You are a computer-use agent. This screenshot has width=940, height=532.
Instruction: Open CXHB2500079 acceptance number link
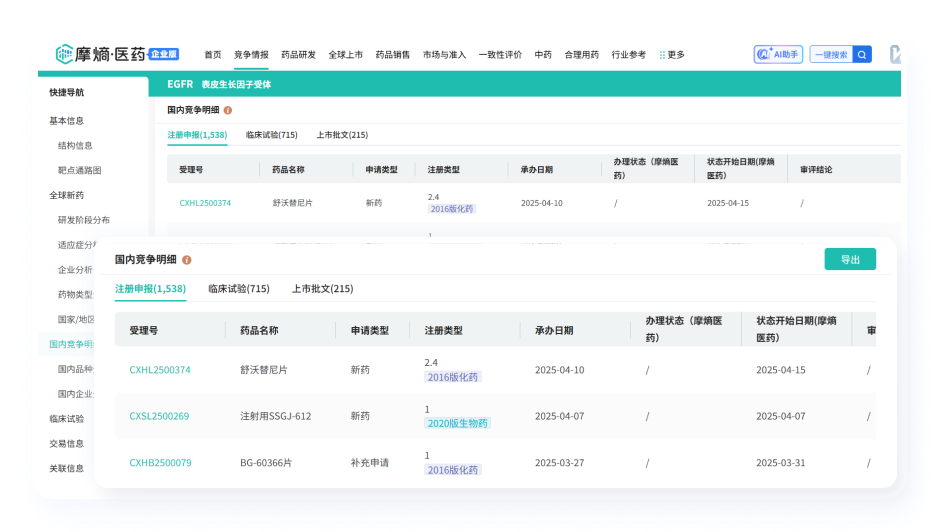(161, 463)
